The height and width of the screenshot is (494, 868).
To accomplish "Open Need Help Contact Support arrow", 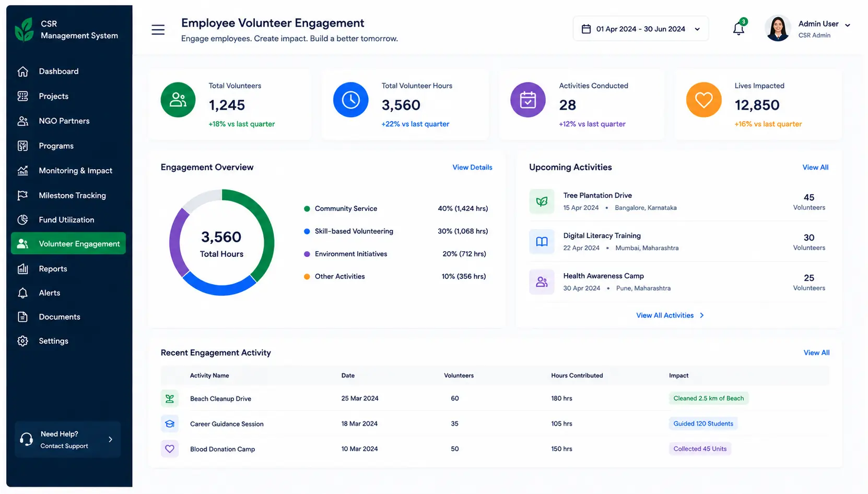I will 110,440.
